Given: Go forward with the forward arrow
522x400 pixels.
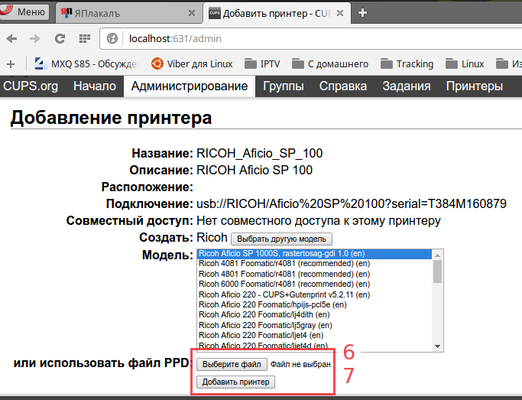Looking at the screenshot, I should (x=35, y=39).
